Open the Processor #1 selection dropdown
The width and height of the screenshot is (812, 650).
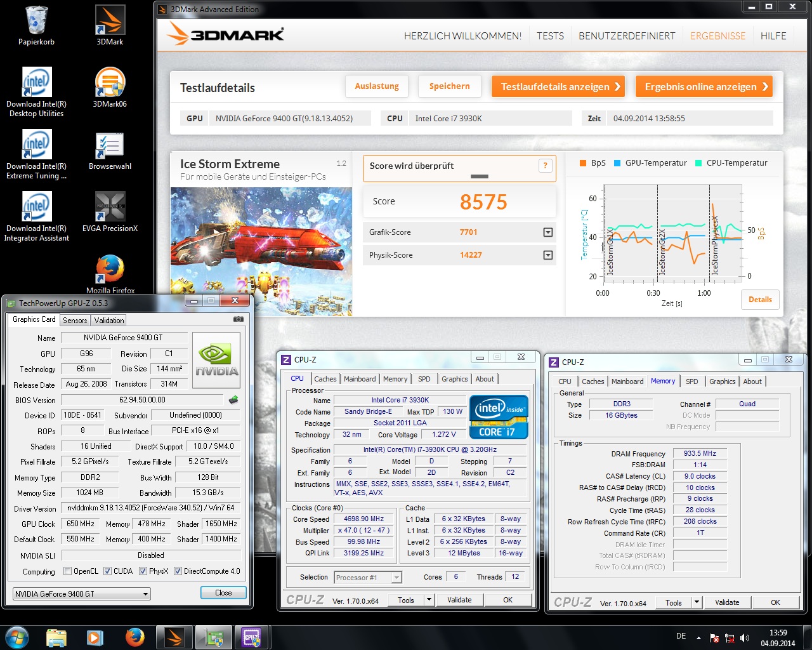[x=368, y=578]
